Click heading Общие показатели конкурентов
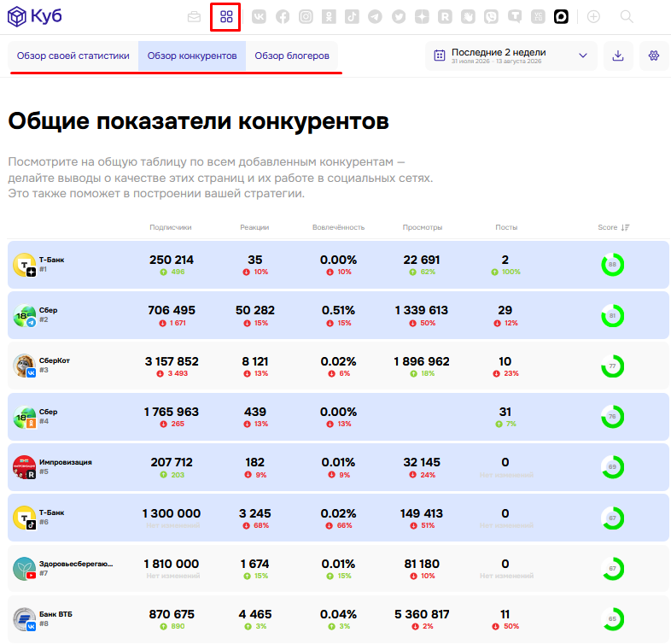 (x=199, y=121)
